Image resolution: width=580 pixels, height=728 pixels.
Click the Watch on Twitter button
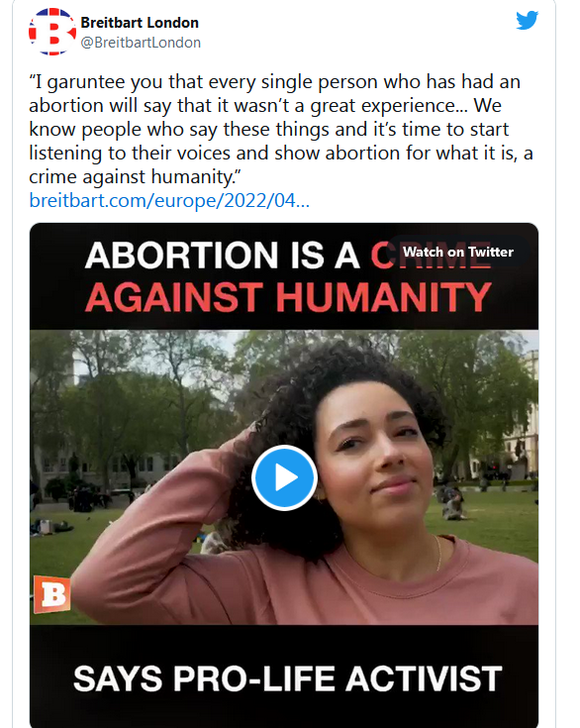(x=458, y=253)
